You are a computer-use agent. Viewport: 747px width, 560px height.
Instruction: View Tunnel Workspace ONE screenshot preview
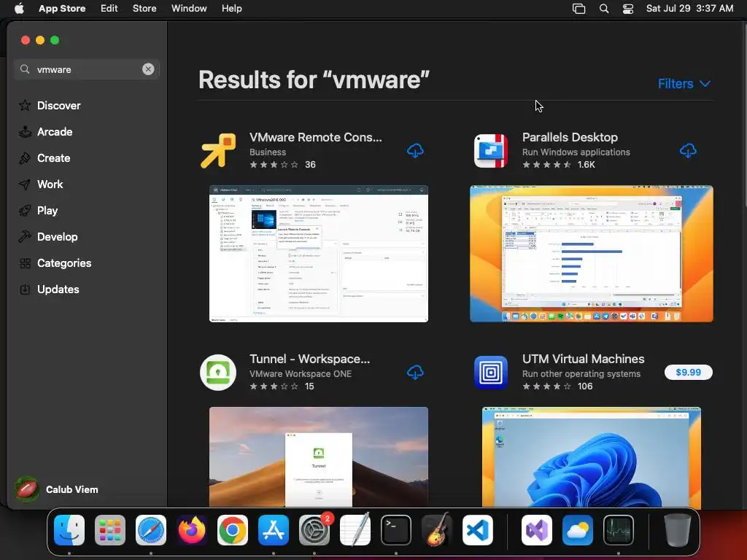(x=319, y=456)
